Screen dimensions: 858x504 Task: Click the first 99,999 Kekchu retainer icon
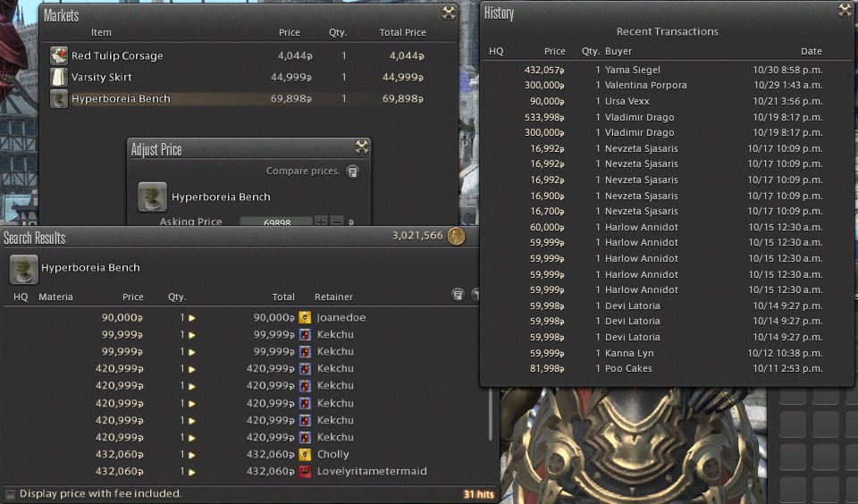(305, 334)
